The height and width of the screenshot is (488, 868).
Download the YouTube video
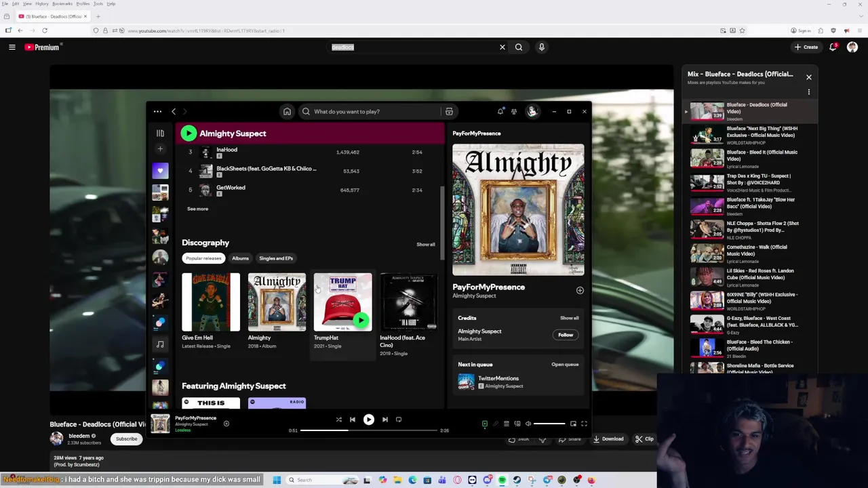tap(608, 439)
